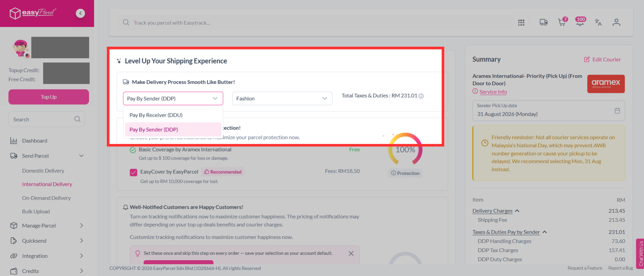Open the delivery truck icon in header

click(543, 22)
